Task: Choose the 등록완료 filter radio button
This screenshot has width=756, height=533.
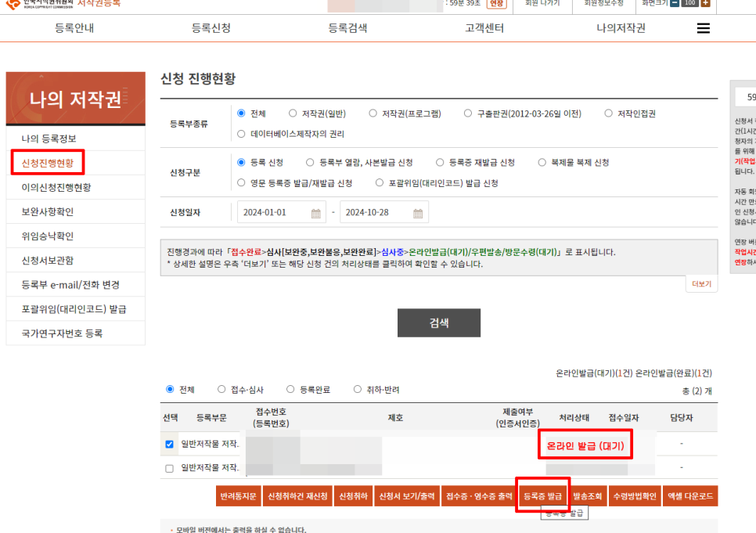Action: pos(291,390)
